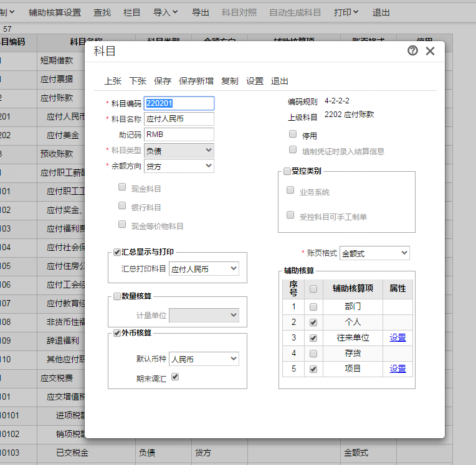Click 科目对照 in the main toolbar
Screen dimensions: 476x465
tap(239, 12)
